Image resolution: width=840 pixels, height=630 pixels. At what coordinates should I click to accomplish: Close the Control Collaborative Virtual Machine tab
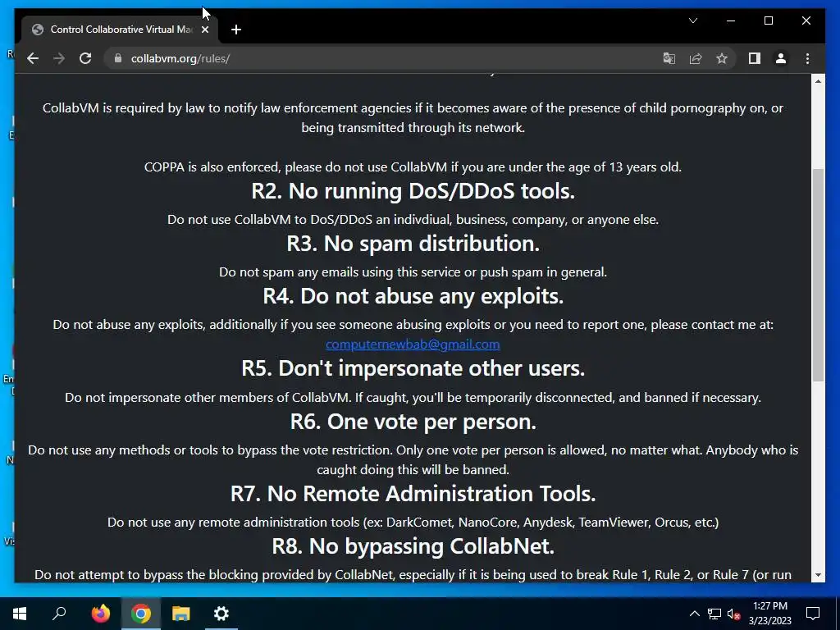click(204, 30)
